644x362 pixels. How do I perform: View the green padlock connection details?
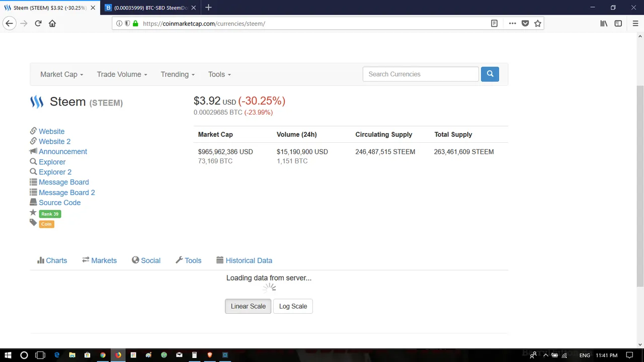135,23
